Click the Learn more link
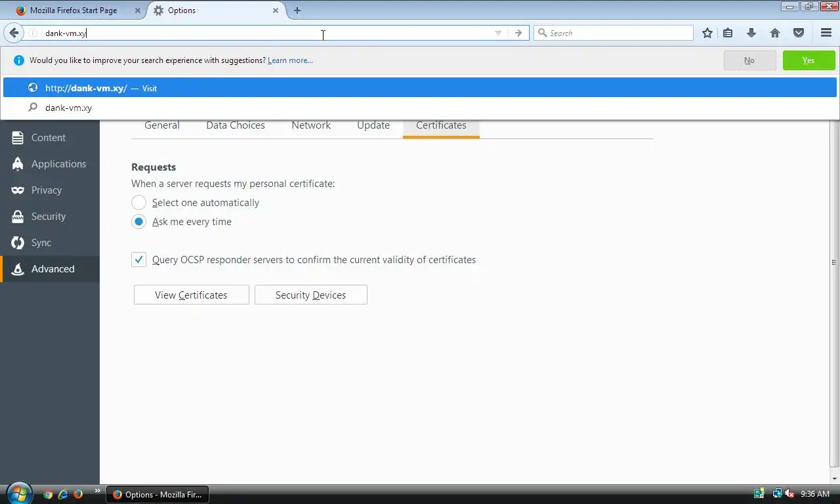This screenshot has height=504, width=840. coord(290,60)
